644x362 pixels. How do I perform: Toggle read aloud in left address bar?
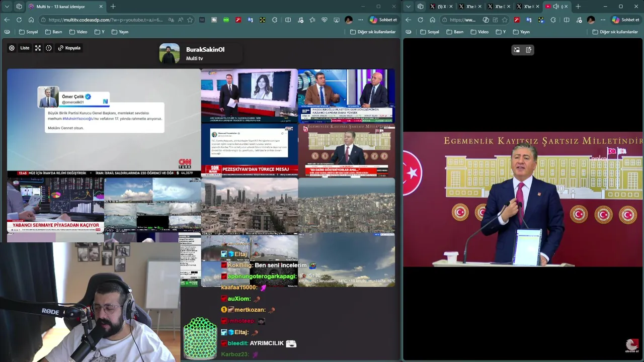coord(181,20)
